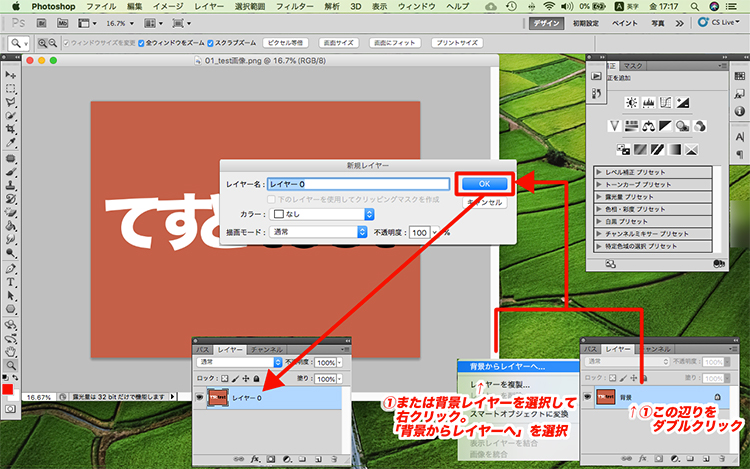Toggle lock image pixels (brush) in レイヤー 0 panel
750x469 pixels.
click(x=235, y=379)
